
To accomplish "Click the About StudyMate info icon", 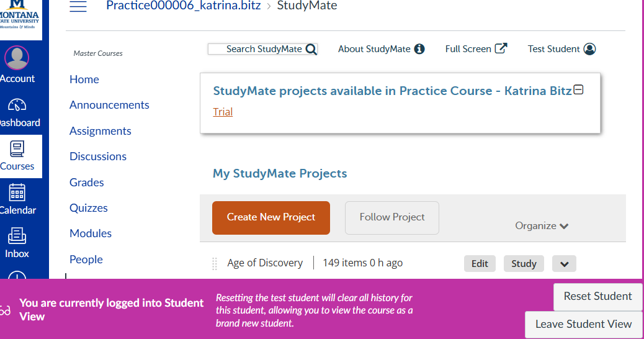I will tap(419, 49).
